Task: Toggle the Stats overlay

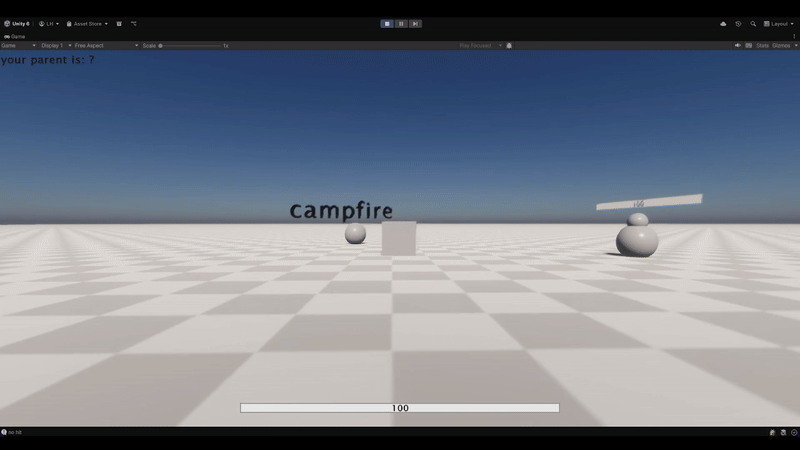Action: [762, 45]
